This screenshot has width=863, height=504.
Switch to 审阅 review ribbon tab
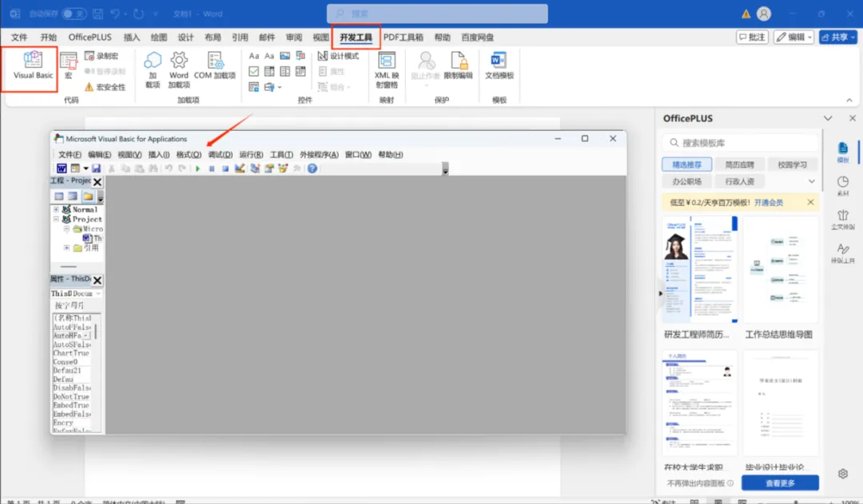coord(294,38)
